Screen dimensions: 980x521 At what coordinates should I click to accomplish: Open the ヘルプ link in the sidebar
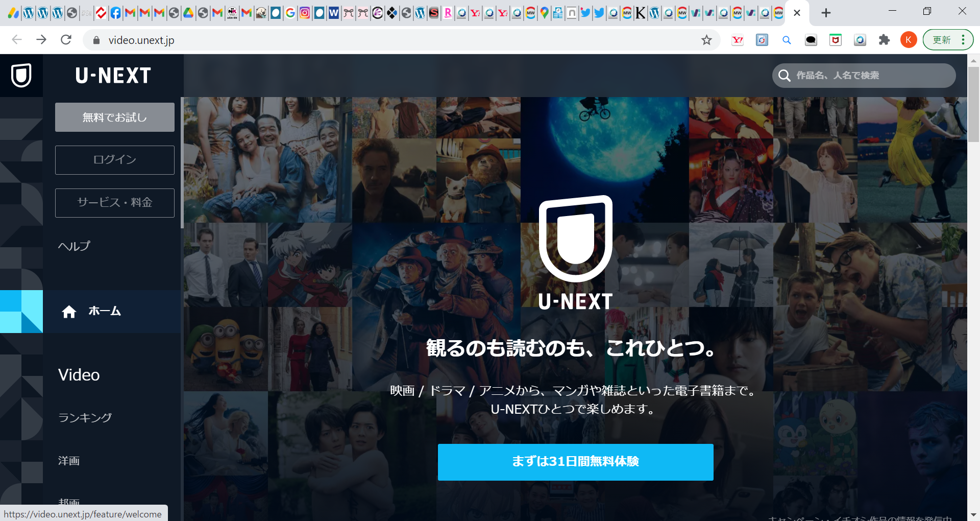coord(74,246)
